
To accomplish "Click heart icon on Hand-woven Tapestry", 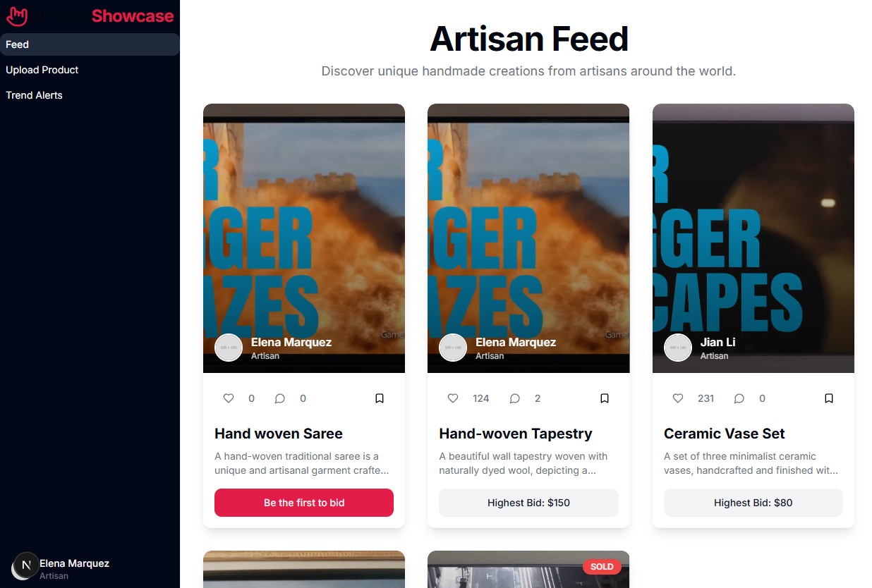I will pos(453,398).
